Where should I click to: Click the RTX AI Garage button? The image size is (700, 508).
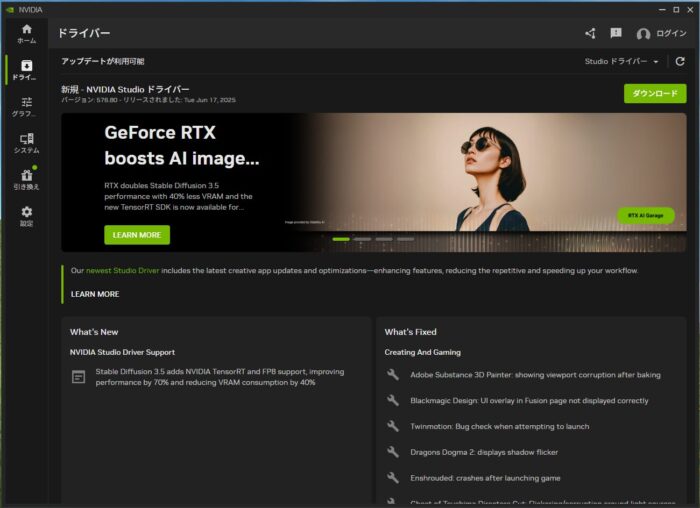(646, 215)
